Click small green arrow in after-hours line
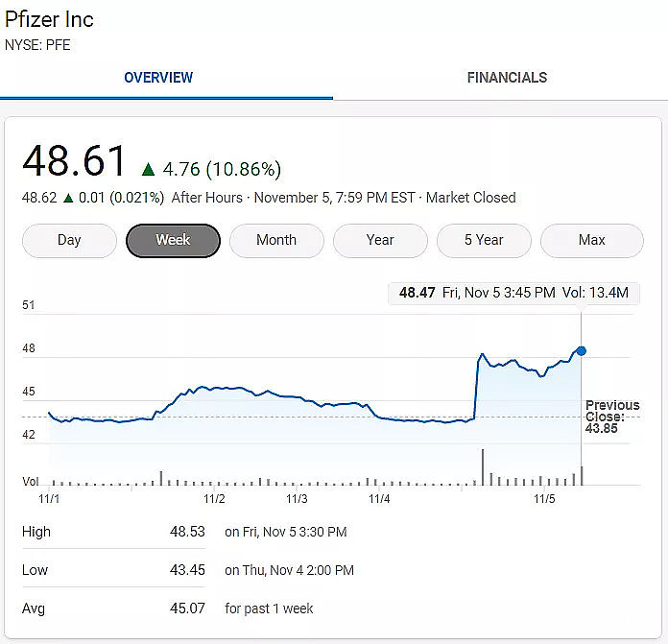668x644 pixels. [x=68, y=198]
